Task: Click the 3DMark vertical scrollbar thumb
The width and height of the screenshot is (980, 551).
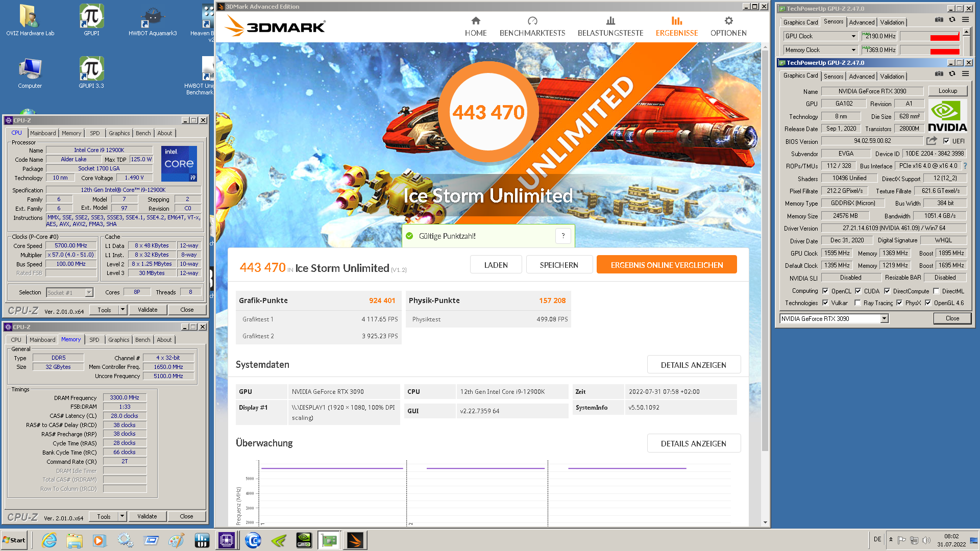Action: click(x=765, y=251)
